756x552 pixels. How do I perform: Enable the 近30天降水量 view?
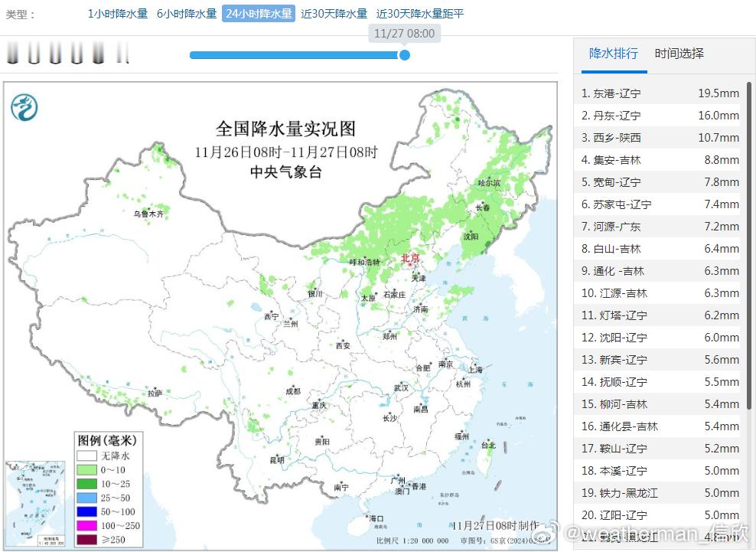click(x=334, y=13)
